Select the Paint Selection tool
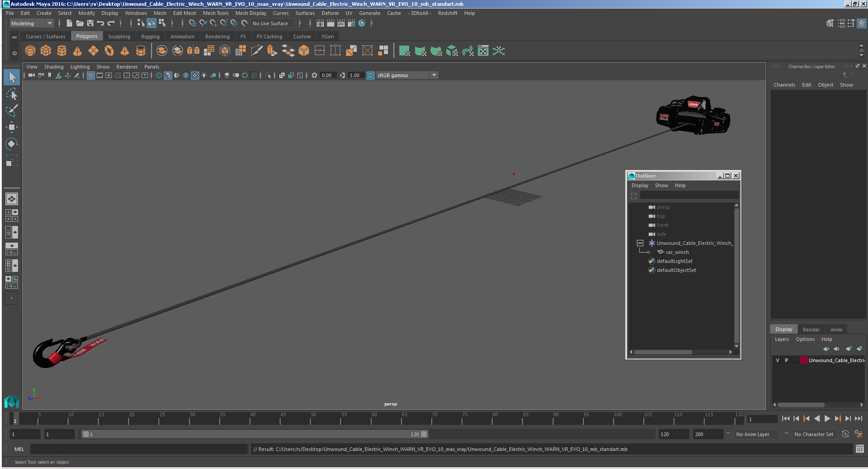This screenshot has width=868, height=469. click(x=12, y=110)
